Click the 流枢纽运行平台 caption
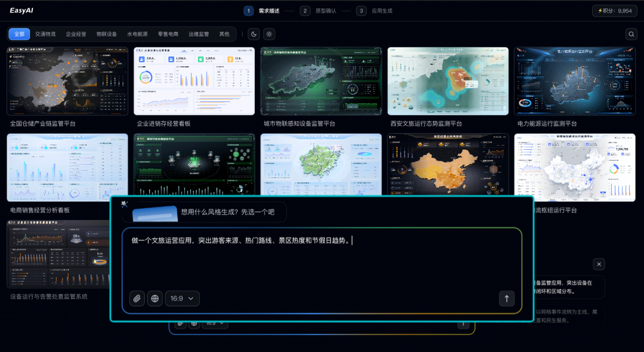The height and width of the screenshot is (352, 644). pos(555,210)
